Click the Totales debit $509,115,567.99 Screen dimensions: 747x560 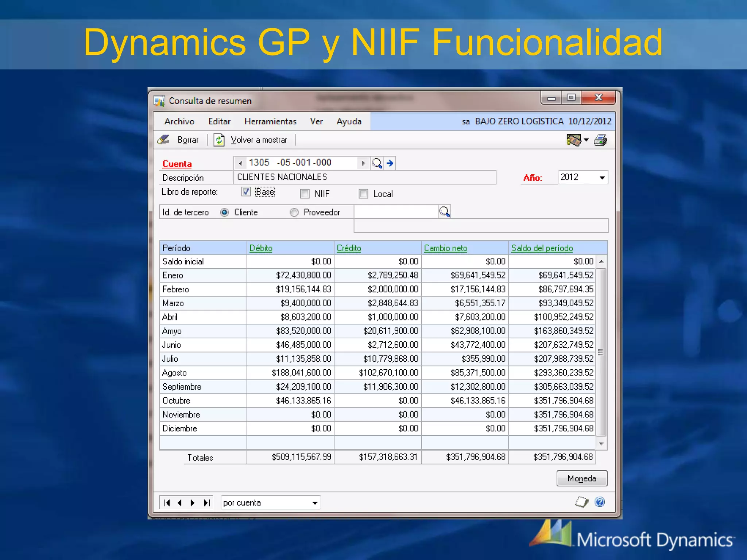tap(301, 457)
